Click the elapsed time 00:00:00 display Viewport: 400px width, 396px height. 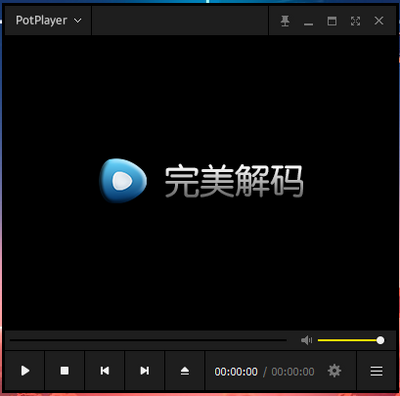click(x=236, y=371)
